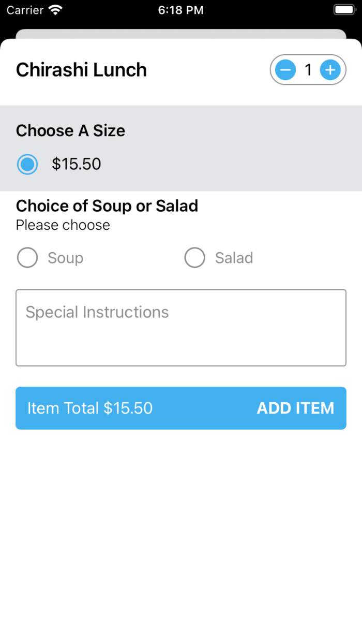Tap the quantity number 1
Viewport: 362px width, 644px height.
click(308, 70)
